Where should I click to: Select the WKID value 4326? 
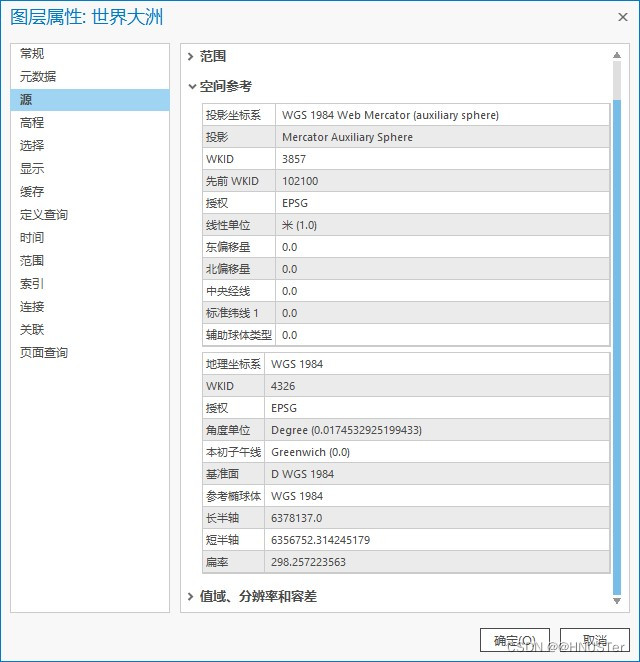[283, 386]
